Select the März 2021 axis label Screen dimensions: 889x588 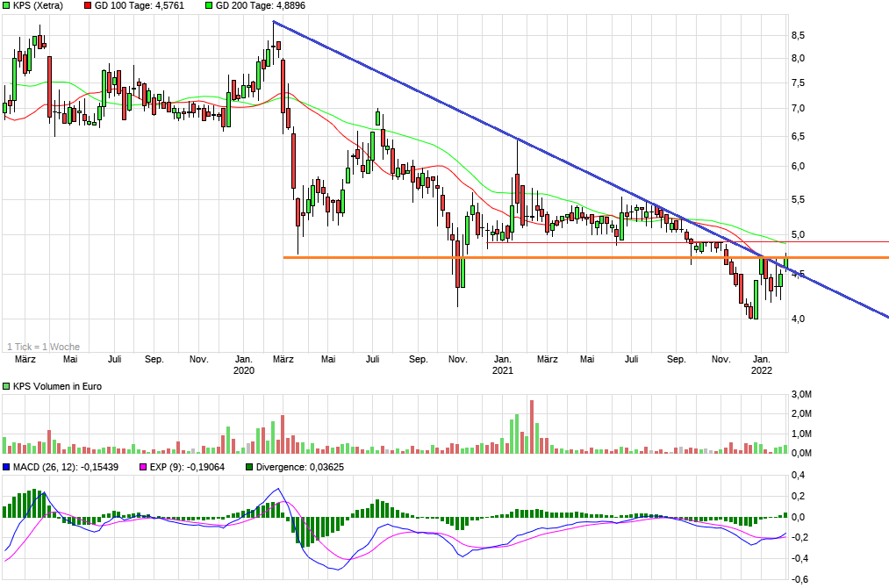(547, 359)
